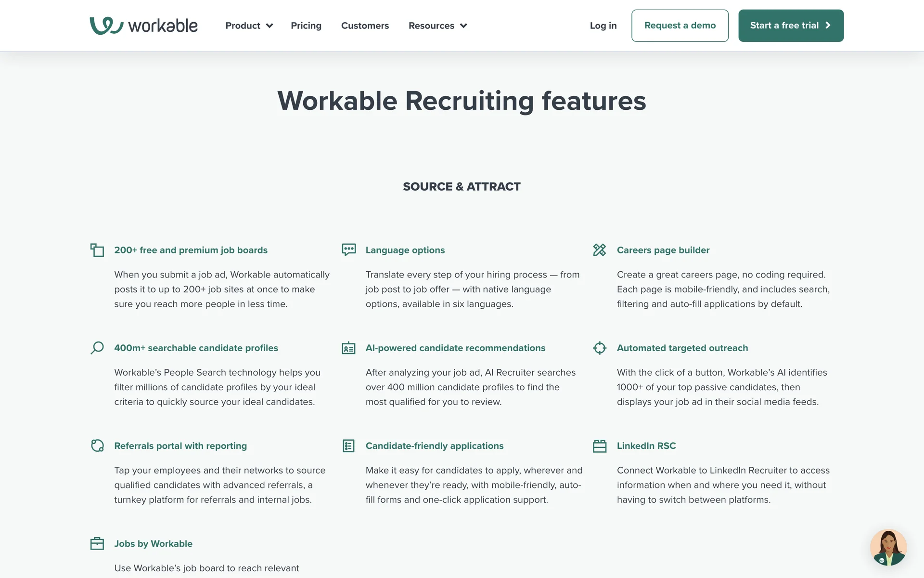This screenshot has width=924, height=578.
Task: Click the Candidate-friendly applications form icon
Action: coord(348,446)
